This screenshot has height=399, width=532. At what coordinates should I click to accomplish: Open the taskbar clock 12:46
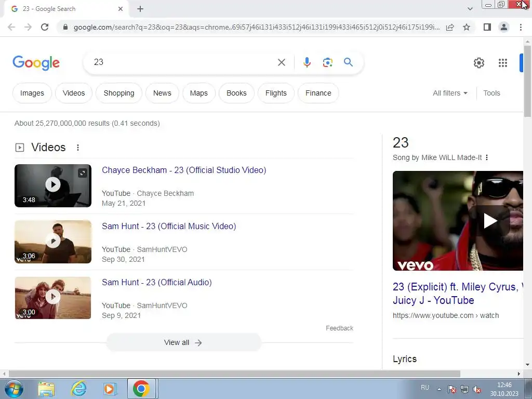pyautogui.click(x=504, y=389)
